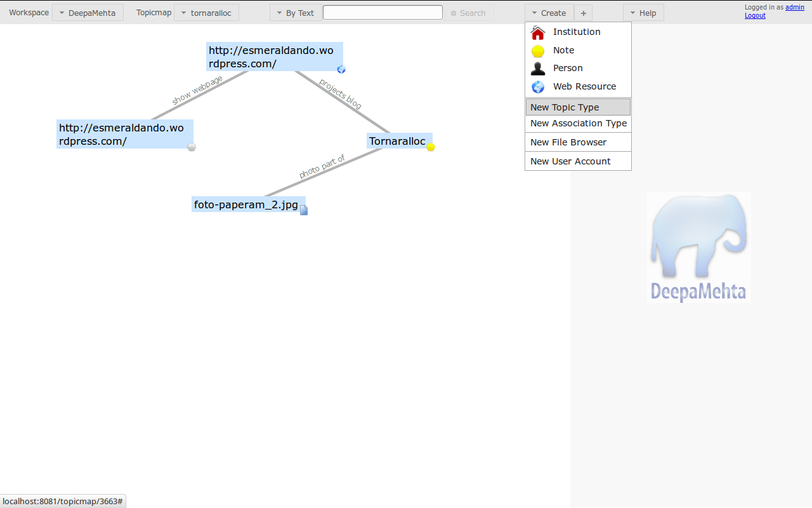Viewport: 812px width, 508px height.
Task: Open the Workspace DeepaMehta dropdown
Action: click(x=88, y=13)
